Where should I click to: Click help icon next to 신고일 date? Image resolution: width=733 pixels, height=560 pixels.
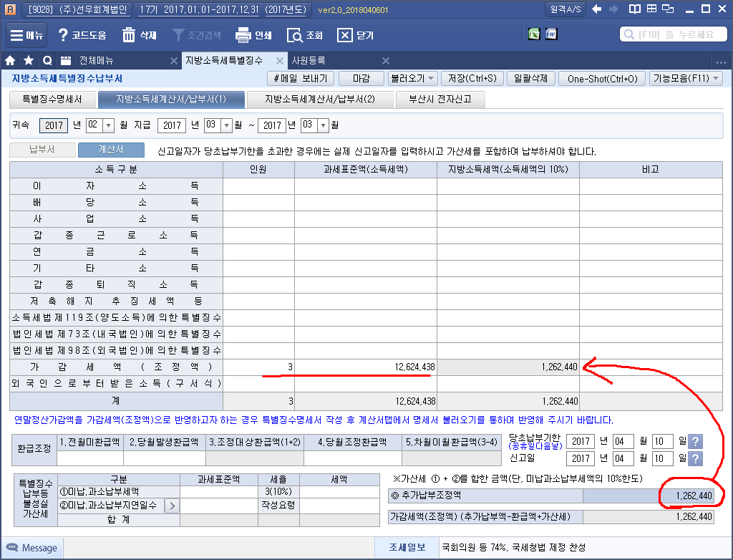pyautogui.click(x=694, y=458)
